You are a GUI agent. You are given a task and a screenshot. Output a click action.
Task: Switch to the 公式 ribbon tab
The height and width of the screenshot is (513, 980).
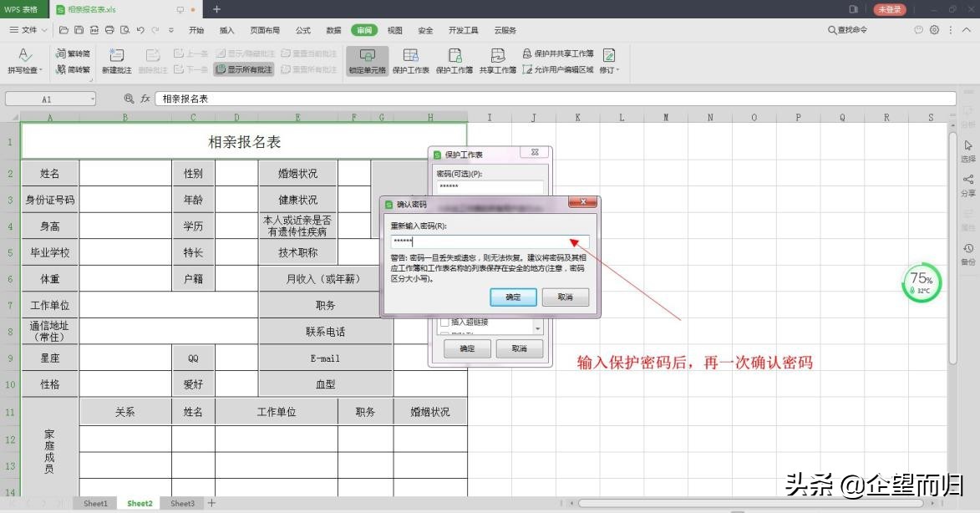pos(303,30)
